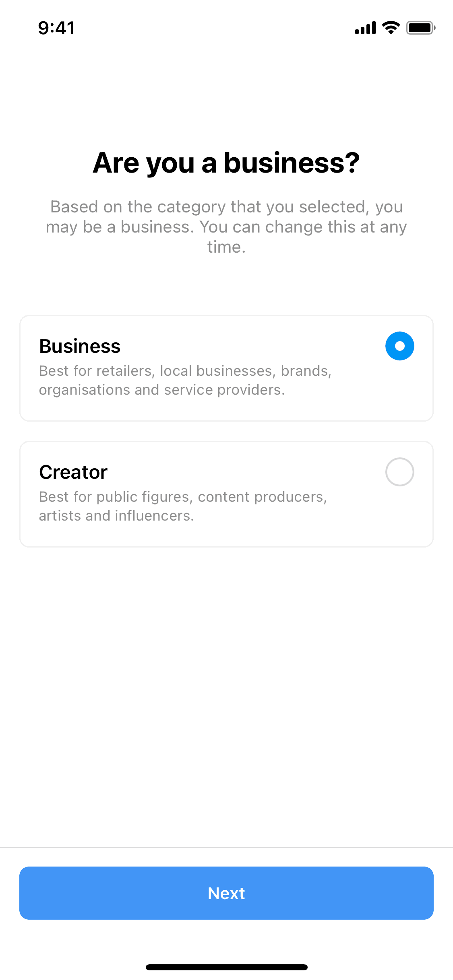Click the divider line above Next button
Screen dimensions: 453x980
pyautogui.click(x=226, y=848)
